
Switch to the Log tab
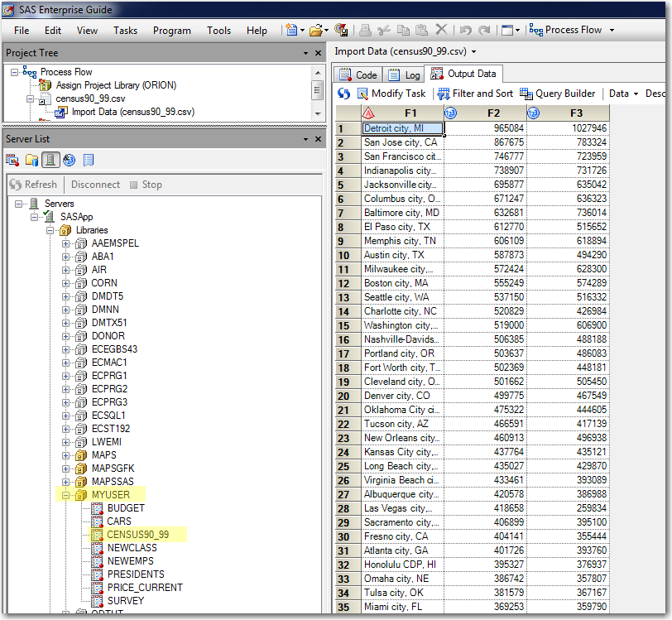(404, 74)
